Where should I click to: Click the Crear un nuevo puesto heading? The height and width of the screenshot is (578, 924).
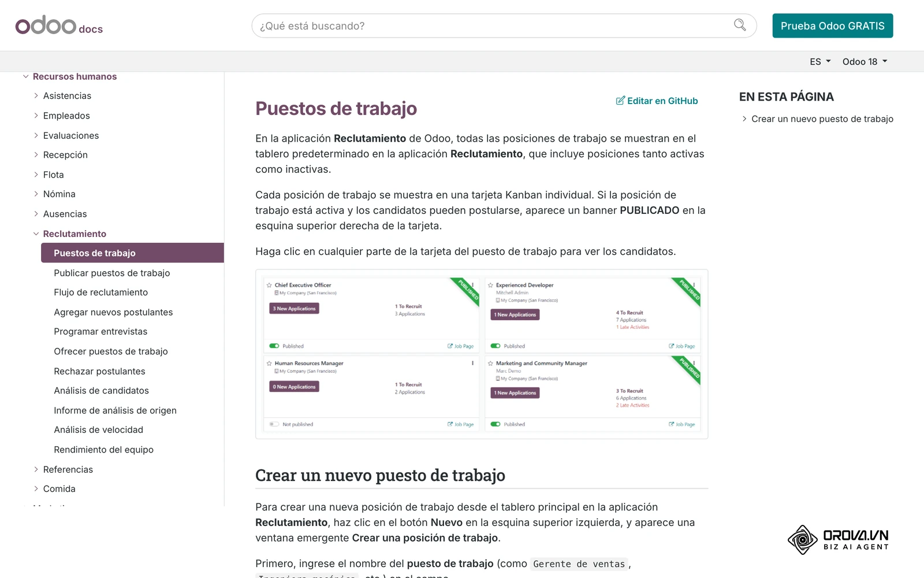click(380, 475)
